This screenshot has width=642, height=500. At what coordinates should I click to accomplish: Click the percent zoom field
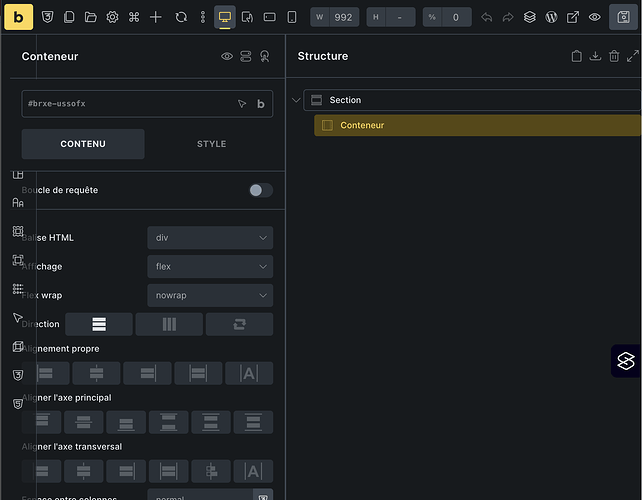(447, 17)
